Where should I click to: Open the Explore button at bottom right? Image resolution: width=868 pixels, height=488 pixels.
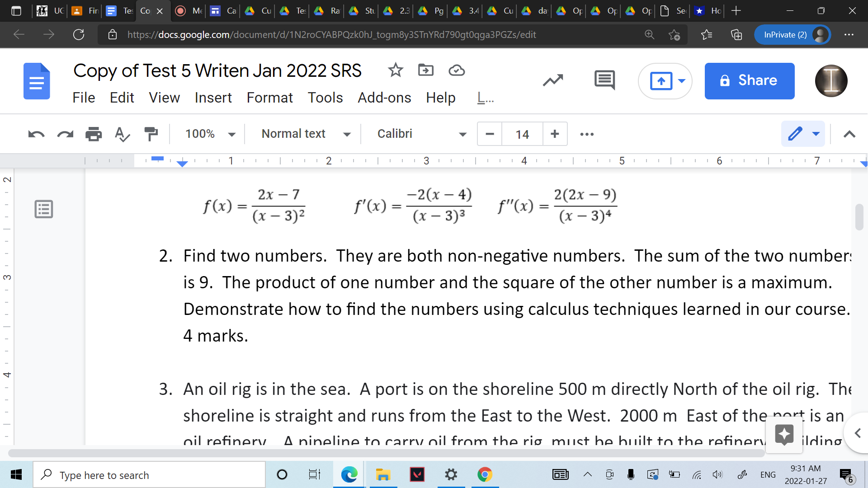pos(784,435)
